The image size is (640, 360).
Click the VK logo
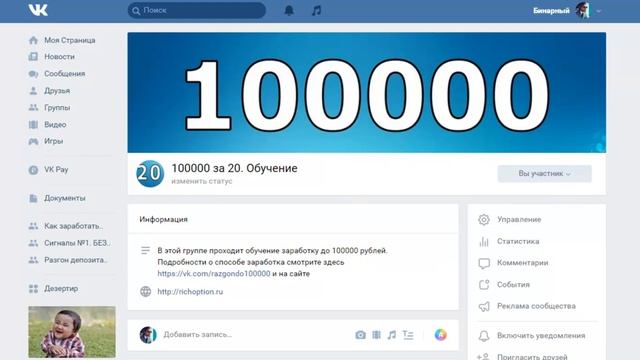pyautogui.click(x=38, y=10)
